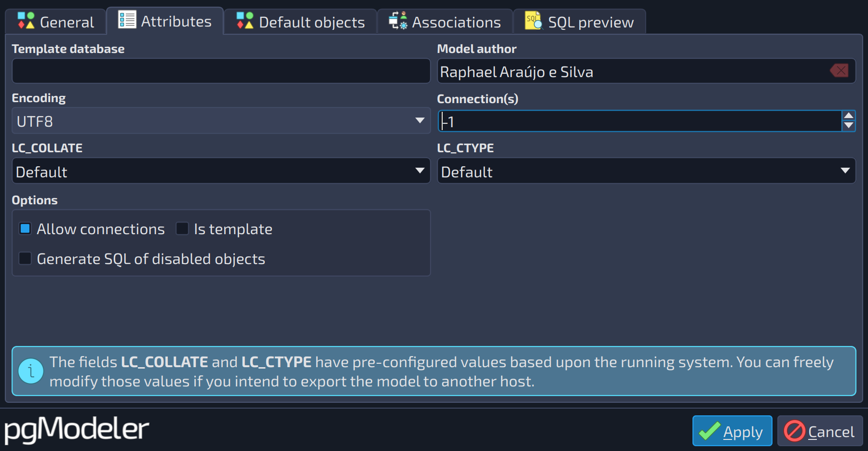Click the info icon in the hint box
Viewport: 868px width, 451px height.
pyautogui.click(x=31, y=371)
